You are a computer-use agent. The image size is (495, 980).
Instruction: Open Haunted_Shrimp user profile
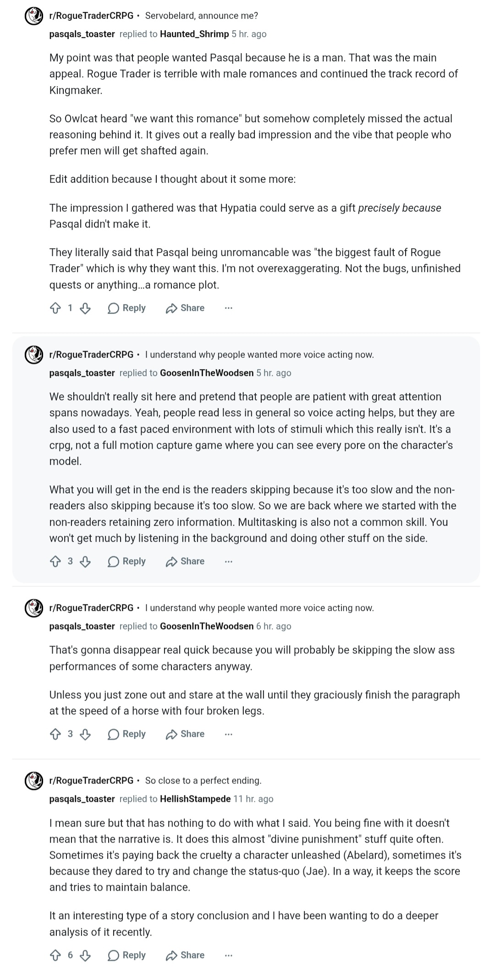point(194,34)
